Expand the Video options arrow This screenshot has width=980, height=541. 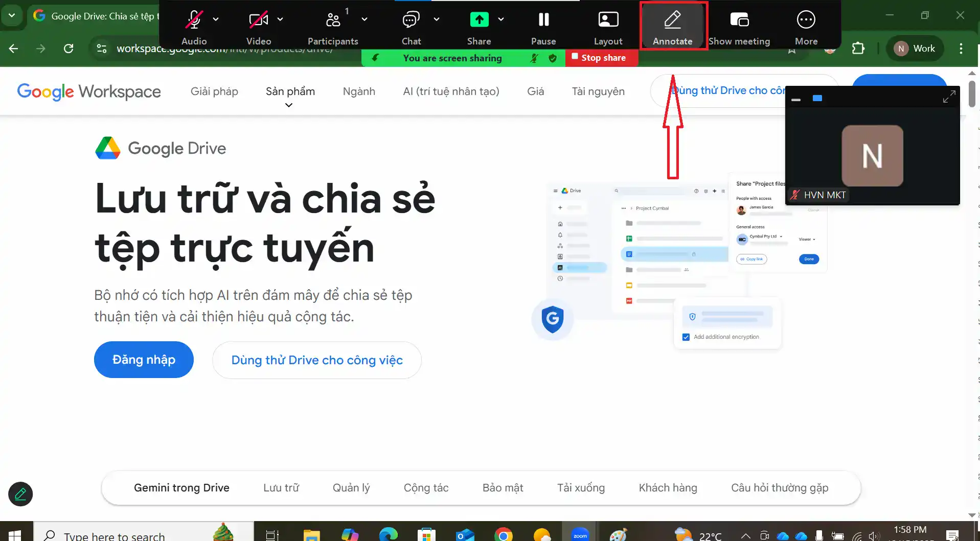tap(280, 19)
